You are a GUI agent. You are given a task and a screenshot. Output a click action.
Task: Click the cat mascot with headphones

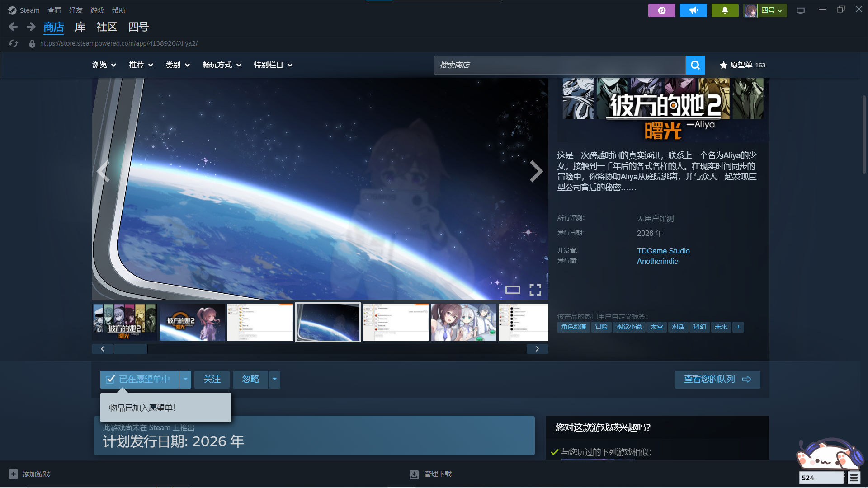(x=830, y=454)
